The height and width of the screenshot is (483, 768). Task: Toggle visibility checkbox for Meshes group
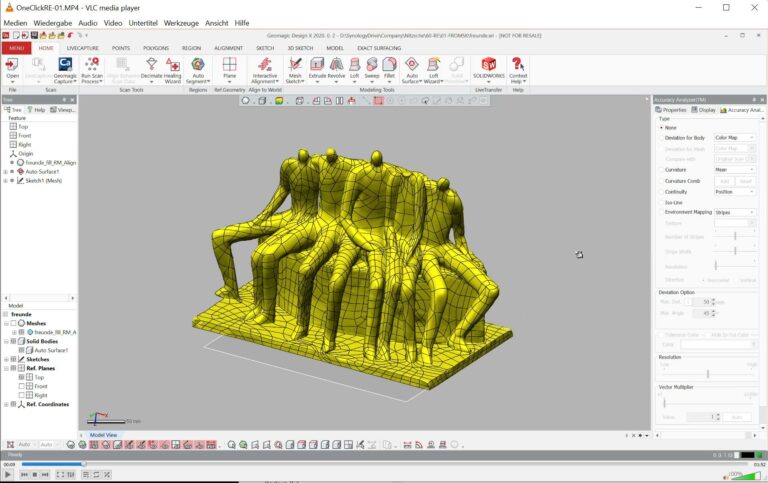[14, 323]
